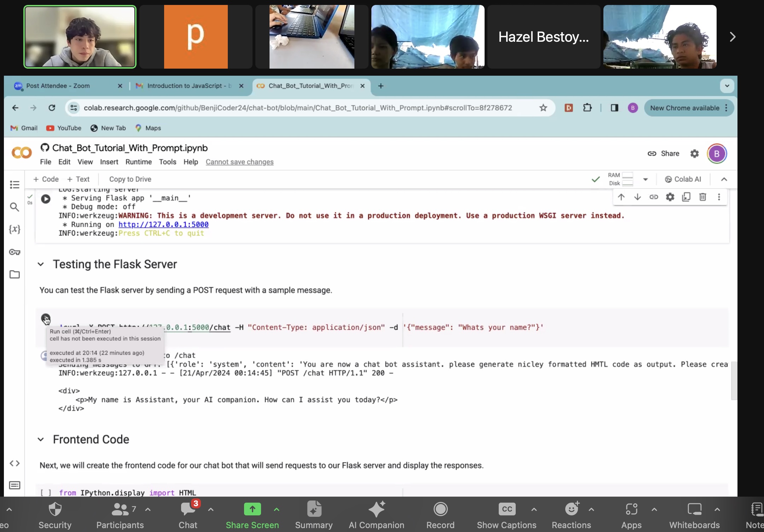Collapse the Frontend Code section
Image resolution: width=764 pixels, height=532 pixels.
click(41, 439)
